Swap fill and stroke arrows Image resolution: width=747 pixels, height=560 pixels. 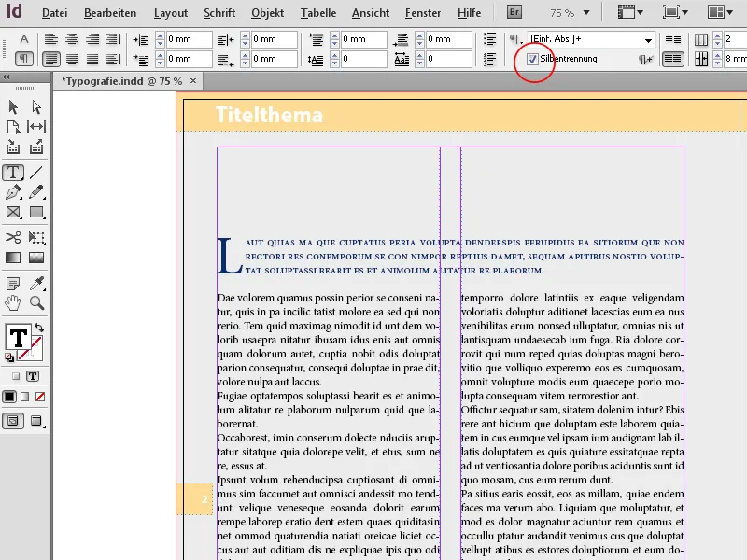coord(39,328)
